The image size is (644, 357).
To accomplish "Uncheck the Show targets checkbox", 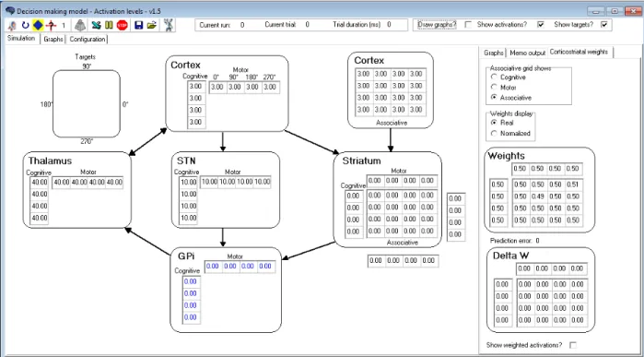I will (603, 25).
